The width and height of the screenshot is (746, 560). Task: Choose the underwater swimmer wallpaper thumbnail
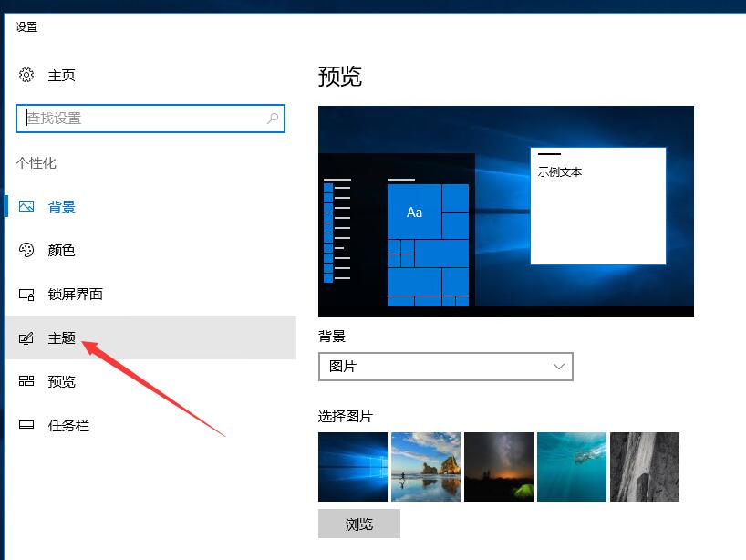click(572, 467)
